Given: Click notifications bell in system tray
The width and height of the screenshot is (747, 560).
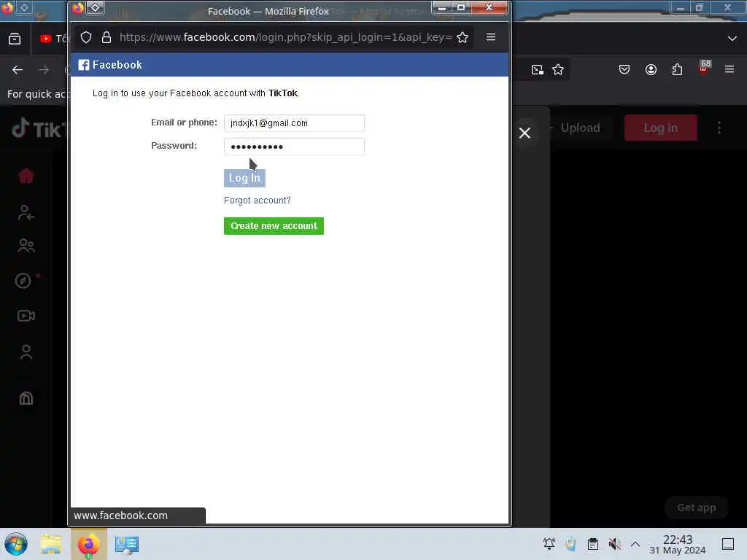Looking at the screenshot, I should pyautogui.click(x=549, y=543).
